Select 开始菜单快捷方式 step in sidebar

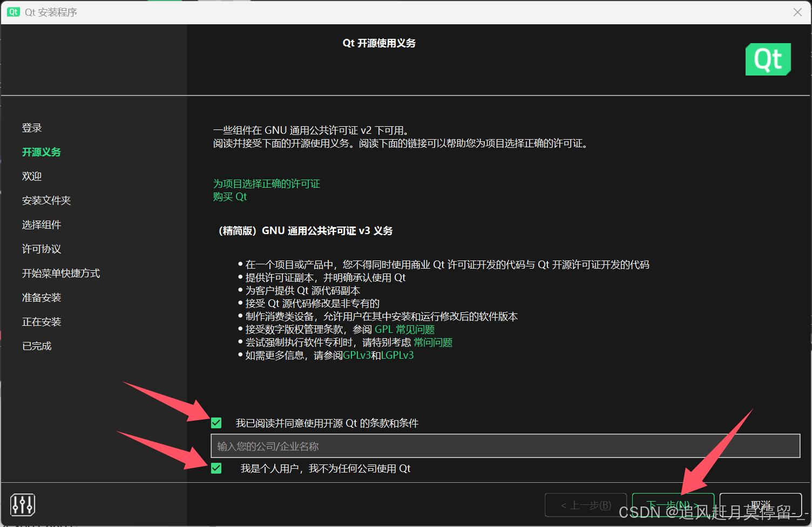[x=61, y=273]
